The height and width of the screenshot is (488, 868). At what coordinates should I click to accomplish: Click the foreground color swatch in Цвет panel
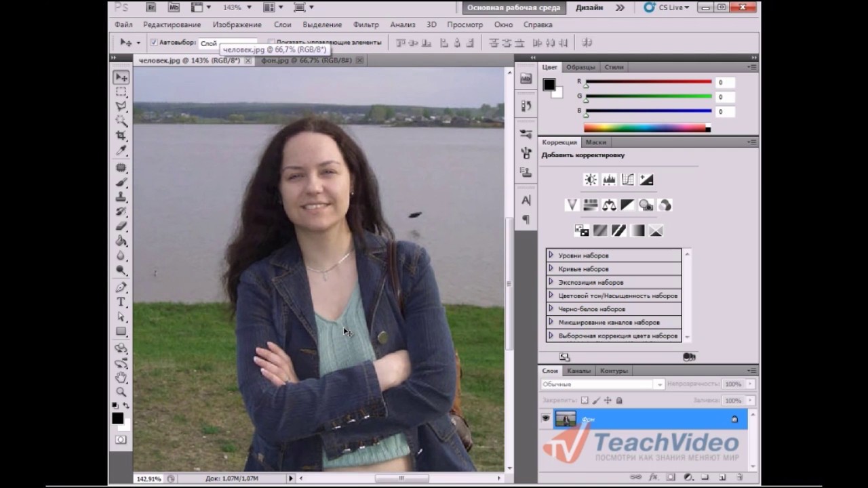(x=549, y=85)
